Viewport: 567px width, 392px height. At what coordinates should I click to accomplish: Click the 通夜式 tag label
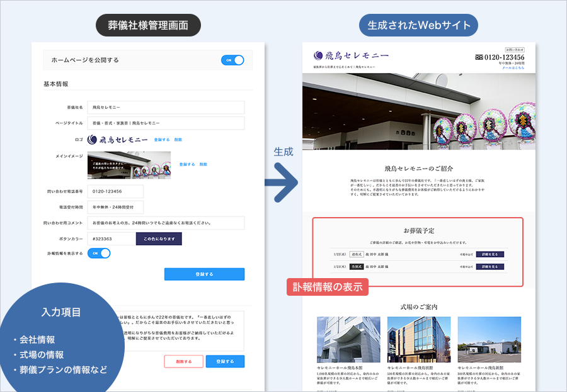pos(357,254)
